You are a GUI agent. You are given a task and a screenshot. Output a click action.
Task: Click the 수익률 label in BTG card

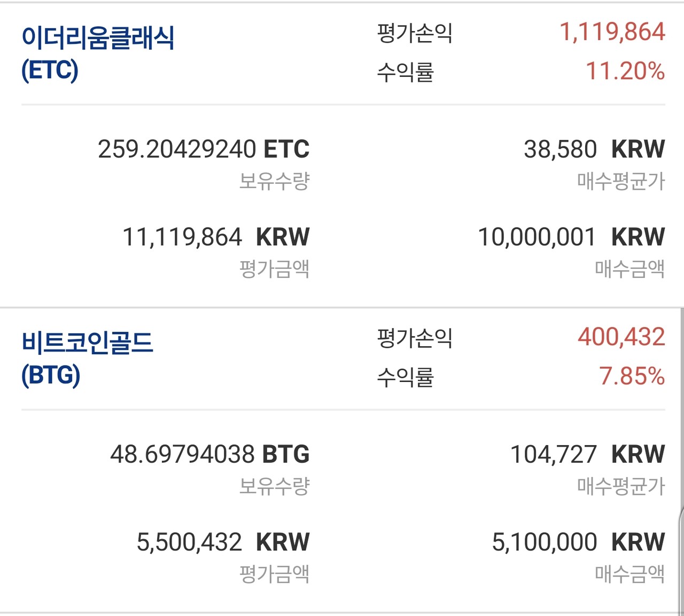405,377
